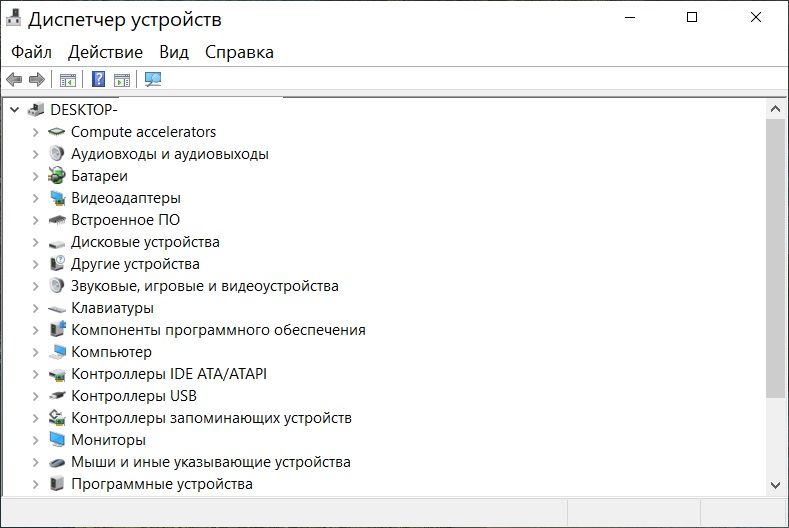The image size is (789, 528).
Task: Open the Help question-mark toolbar icon
Action: coord(99,79)
